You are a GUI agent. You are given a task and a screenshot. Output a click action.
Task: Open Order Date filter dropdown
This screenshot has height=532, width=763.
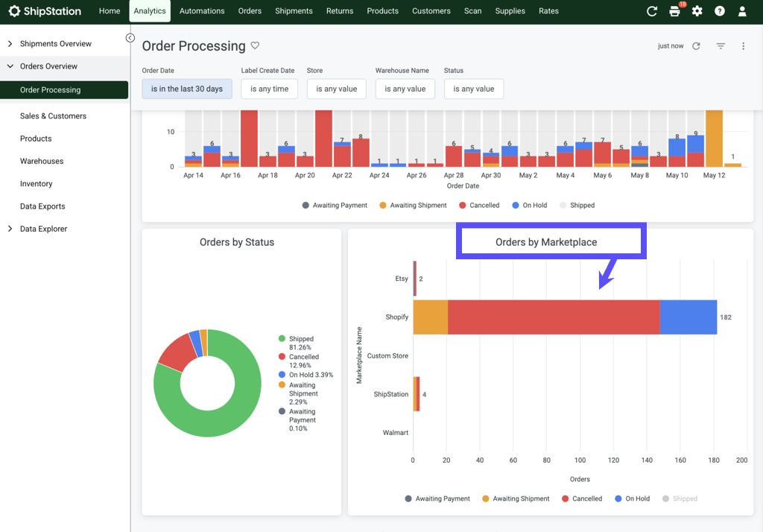tap(187, 89)
